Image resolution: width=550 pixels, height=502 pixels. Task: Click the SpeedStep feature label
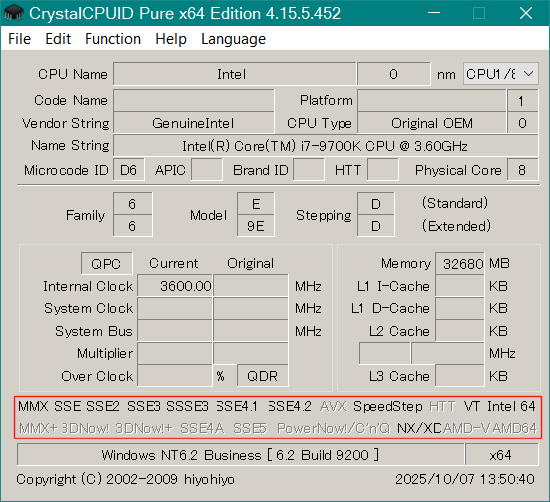(388, 406)
